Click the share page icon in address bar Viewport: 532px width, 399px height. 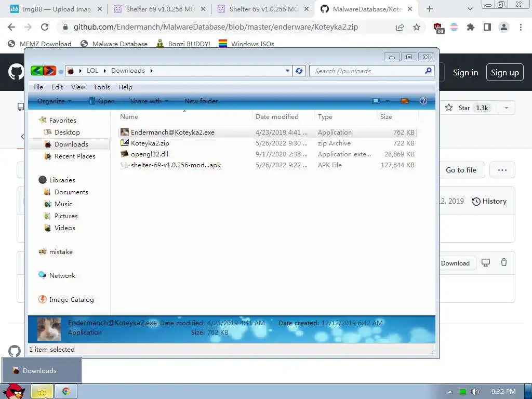400,27
